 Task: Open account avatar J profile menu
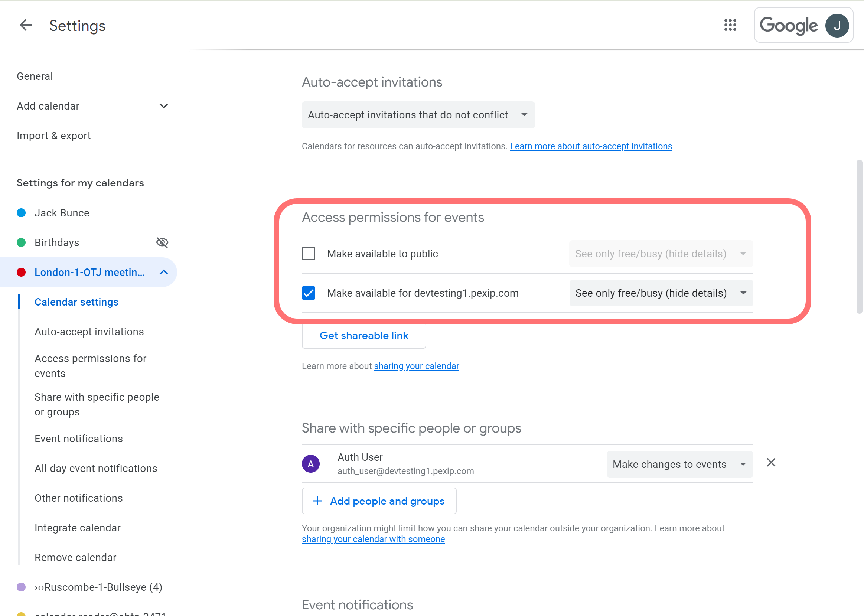click(837, 25)
